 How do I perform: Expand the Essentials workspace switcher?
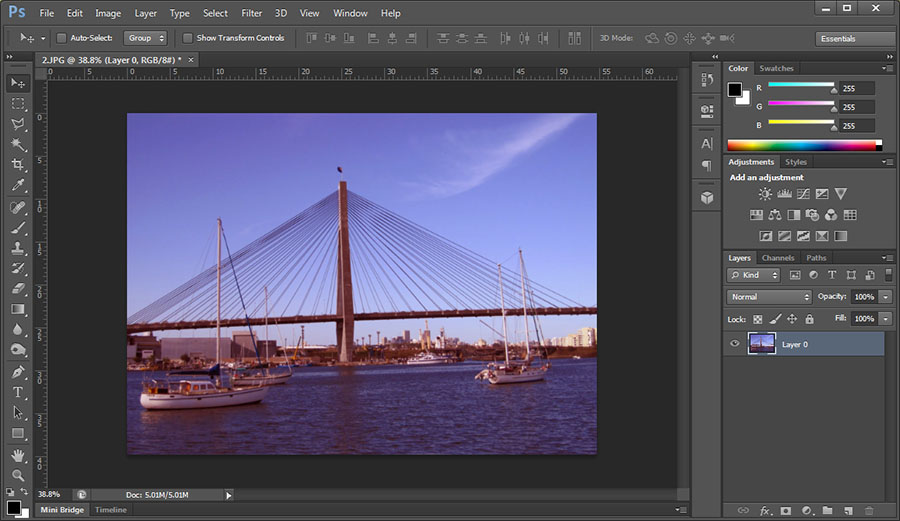tap(853, 39)
